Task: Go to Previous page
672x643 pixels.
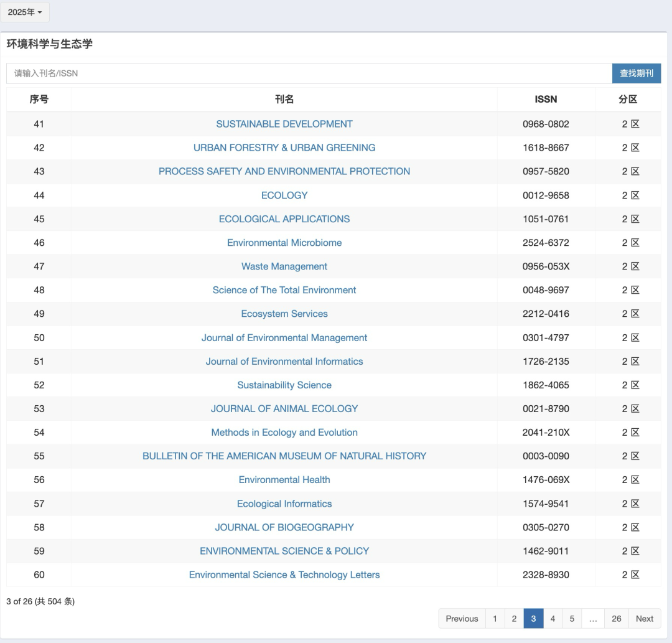Action: pos(462,619)
